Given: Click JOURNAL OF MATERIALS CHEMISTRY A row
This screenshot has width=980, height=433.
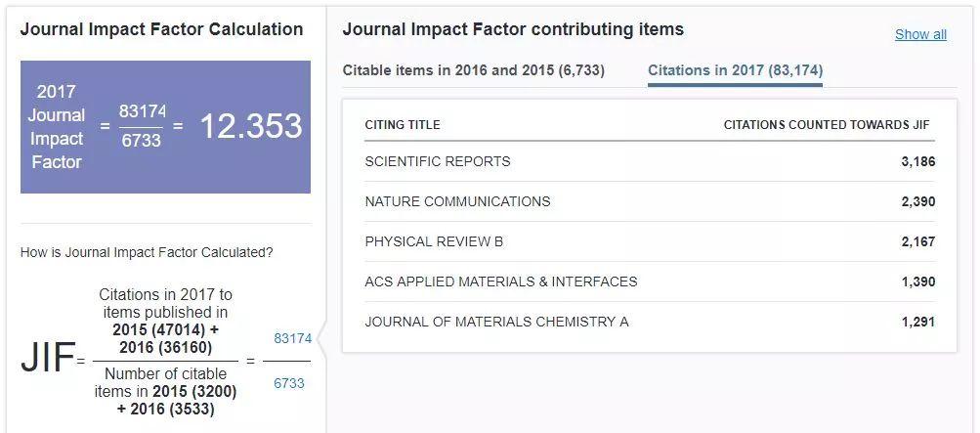Looking at the screenshot, I should (496, 322).
